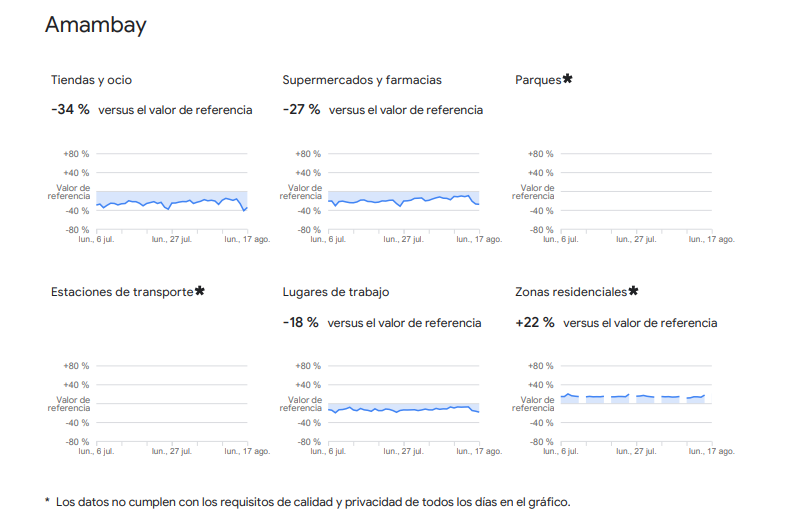Select the +22 % percentage figure
The width and height of the screenshot is (785, 517).
tap(535, 322)
